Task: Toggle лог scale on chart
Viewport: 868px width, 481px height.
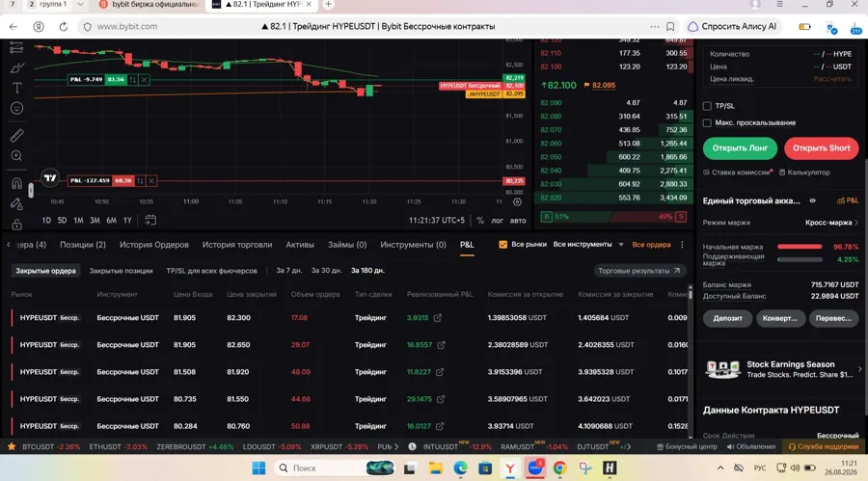Action: (497, 221)
